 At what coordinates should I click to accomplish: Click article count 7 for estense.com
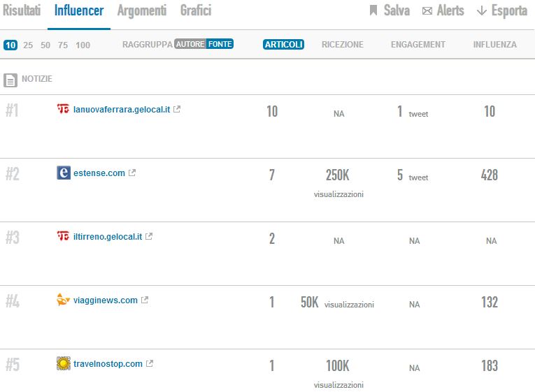pos(271,175)
